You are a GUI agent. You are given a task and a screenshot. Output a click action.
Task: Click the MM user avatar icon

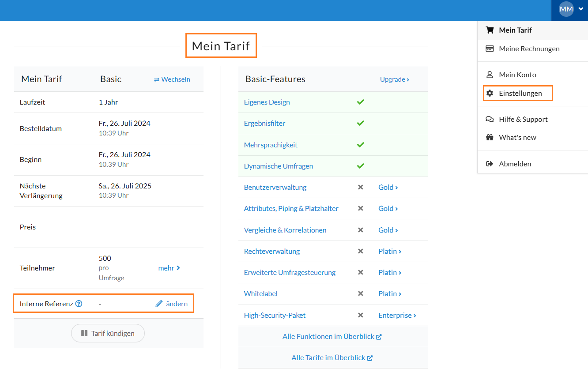click(566, 9)
